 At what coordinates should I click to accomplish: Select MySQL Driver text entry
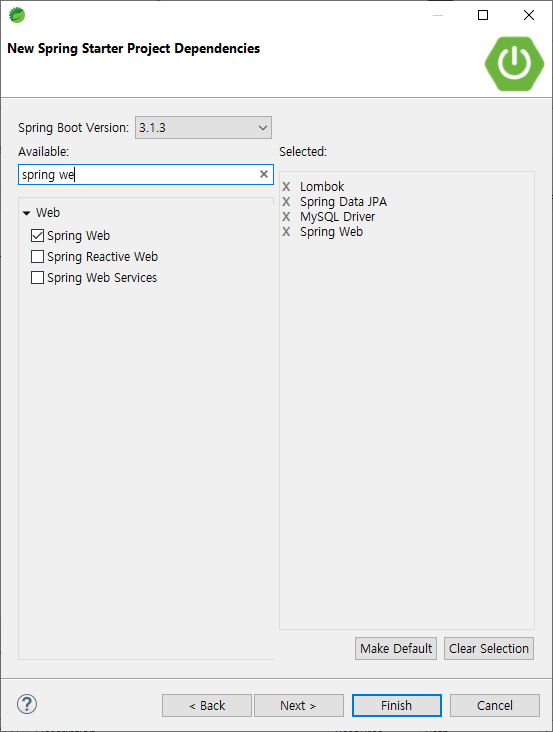(337, 217)
